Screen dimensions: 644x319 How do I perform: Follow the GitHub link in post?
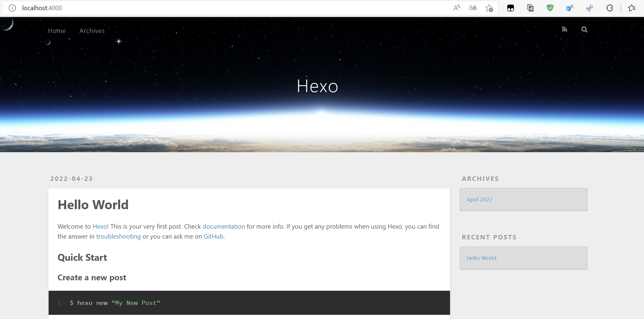click(213, 236)
